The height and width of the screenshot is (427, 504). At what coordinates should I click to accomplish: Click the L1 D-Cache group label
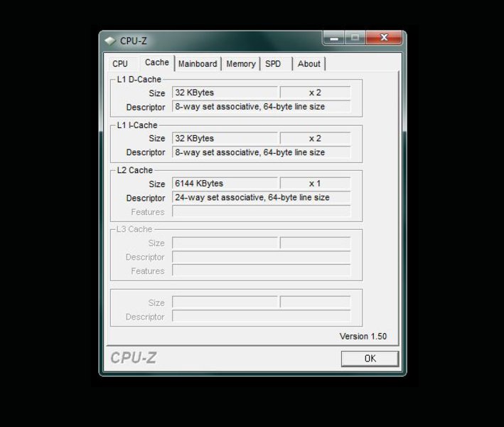pos(139,80)
